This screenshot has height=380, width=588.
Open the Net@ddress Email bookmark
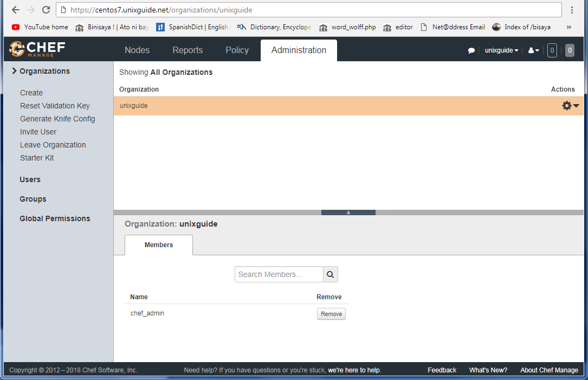click(453, 27)
